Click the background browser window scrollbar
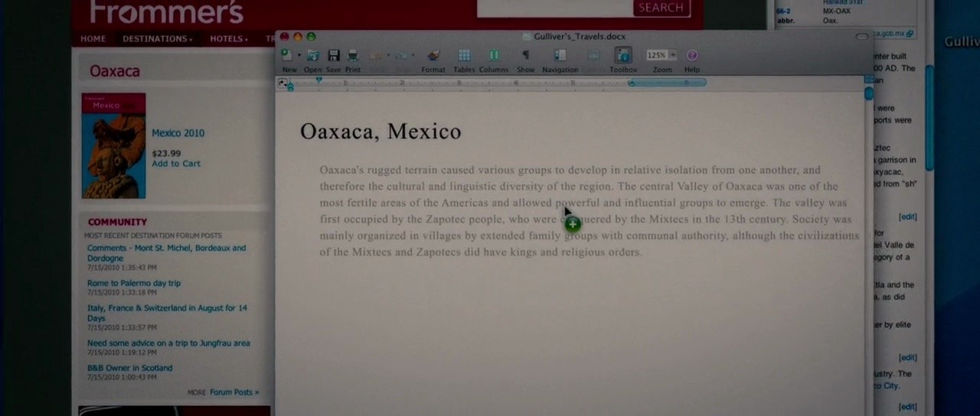 tap(929, 119)
